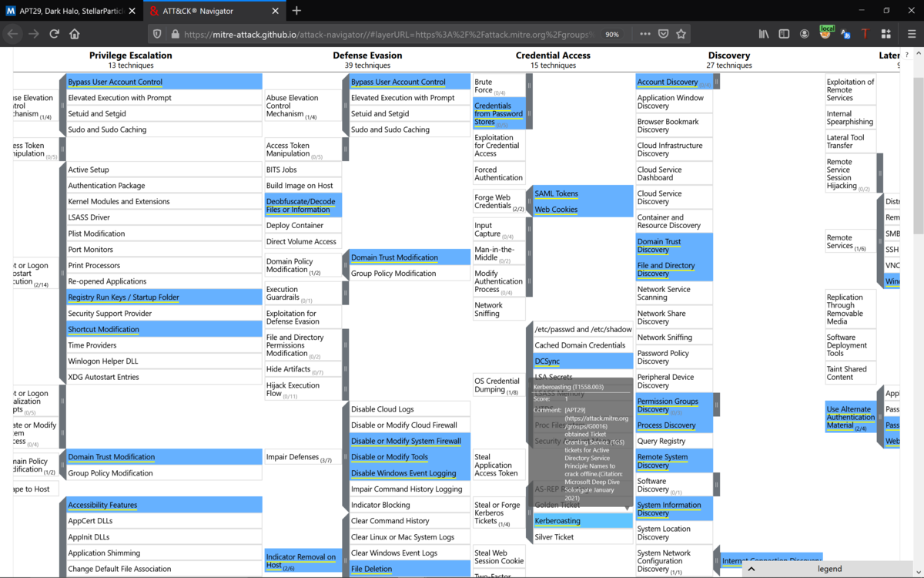Image resolution: width=924 pixels, height=578 pixels.
Task: Select File Deletion sub-technique
Action: tap(410, 569)
